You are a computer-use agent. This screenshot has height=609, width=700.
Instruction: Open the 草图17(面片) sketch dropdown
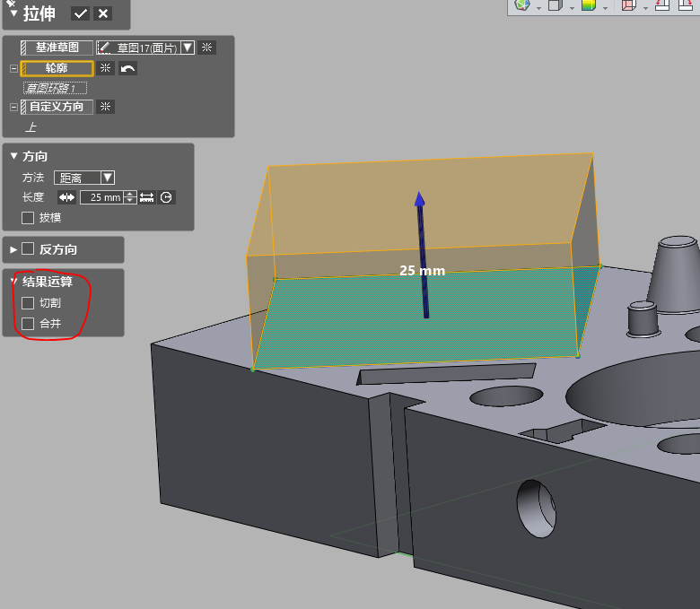pos(188,48)
